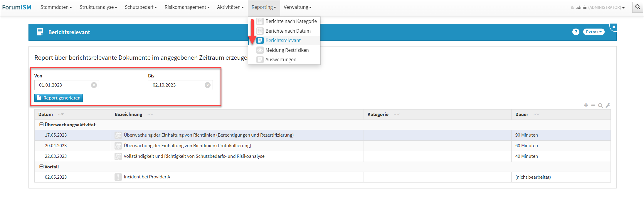This screenshot has width=644, height=199.
Task: Click the minus icon above the table
Action: click(x=593, y=105)
